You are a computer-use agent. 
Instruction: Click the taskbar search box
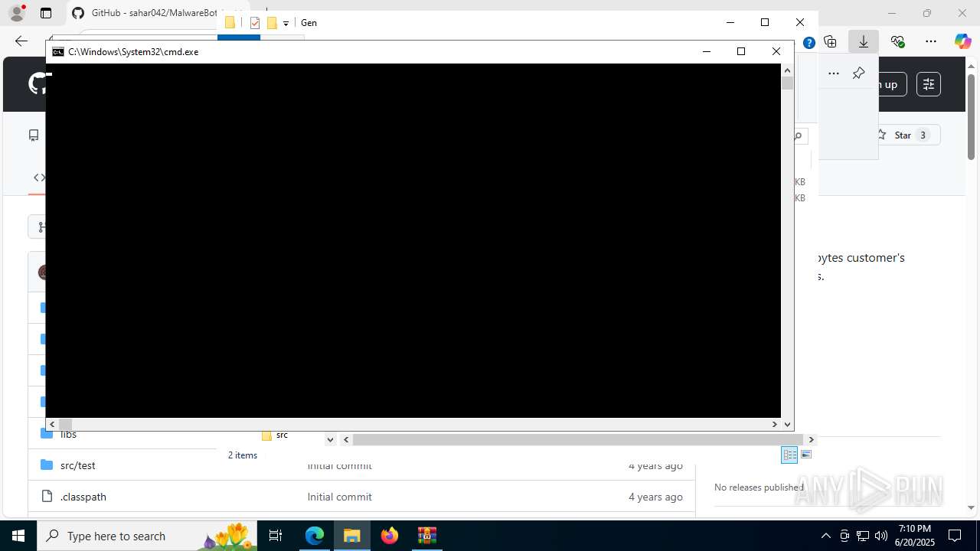click(148, 536)
